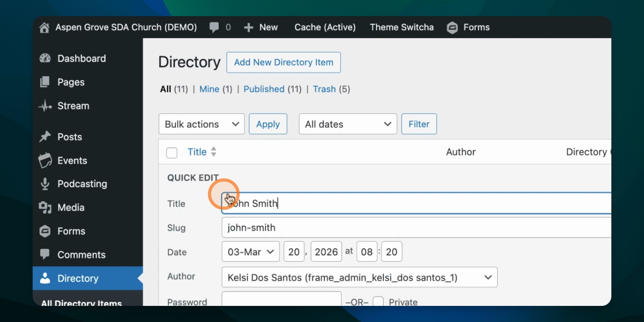The height and width of the screenshot is (322, 644).
Task: View Trash directory items
Action: [x=324, y=89]
